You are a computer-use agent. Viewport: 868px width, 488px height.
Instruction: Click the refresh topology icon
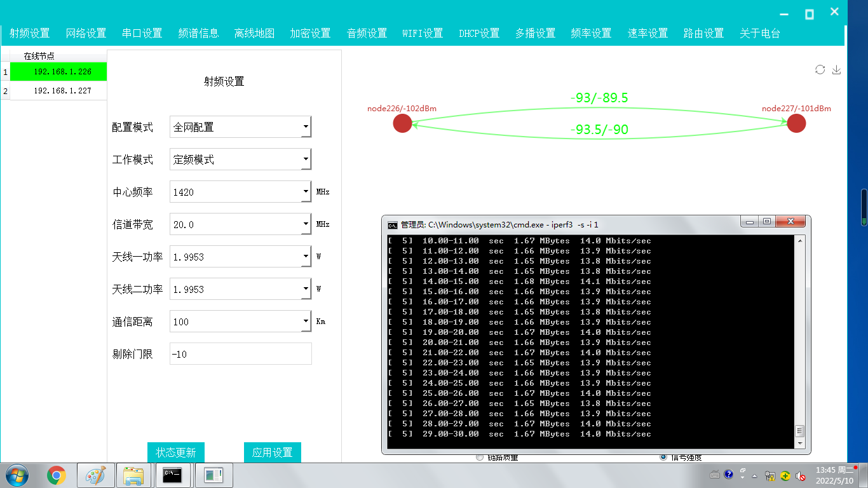(820, 69)
